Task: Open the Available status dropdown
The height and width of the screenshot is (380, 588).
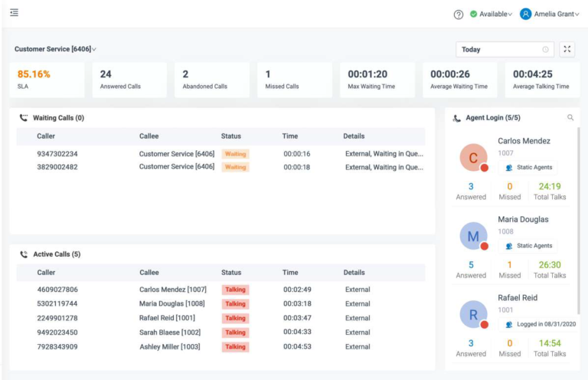Action: tap(491, 14)
